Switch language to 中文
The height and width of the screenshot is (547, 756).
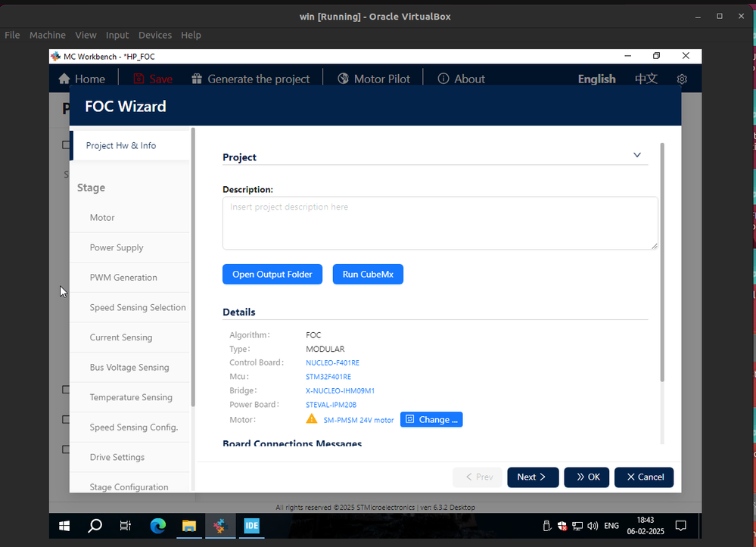(646, 79)
